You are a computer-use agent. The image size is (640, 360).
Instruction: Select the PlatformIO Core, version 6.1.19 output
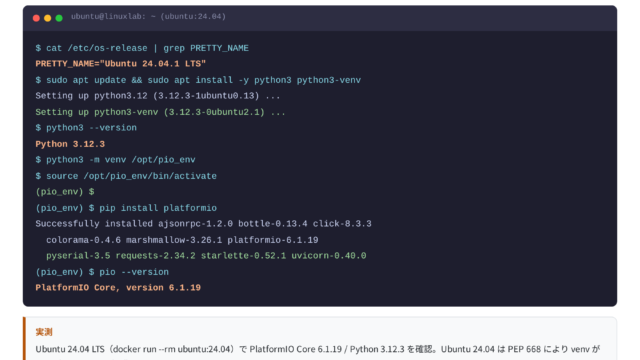click(118, 288)
